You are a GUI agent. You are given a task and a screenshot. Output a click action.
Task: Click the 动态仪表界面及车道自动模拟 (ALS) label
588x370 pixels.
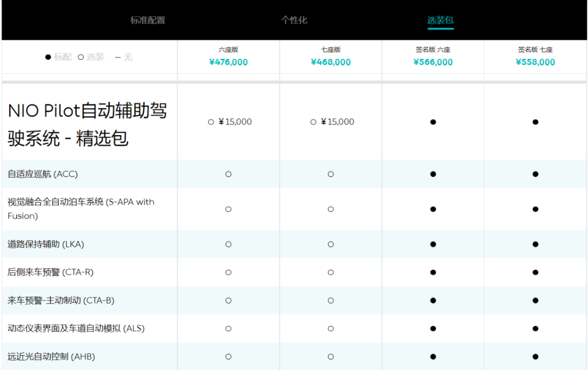(76, 329)
